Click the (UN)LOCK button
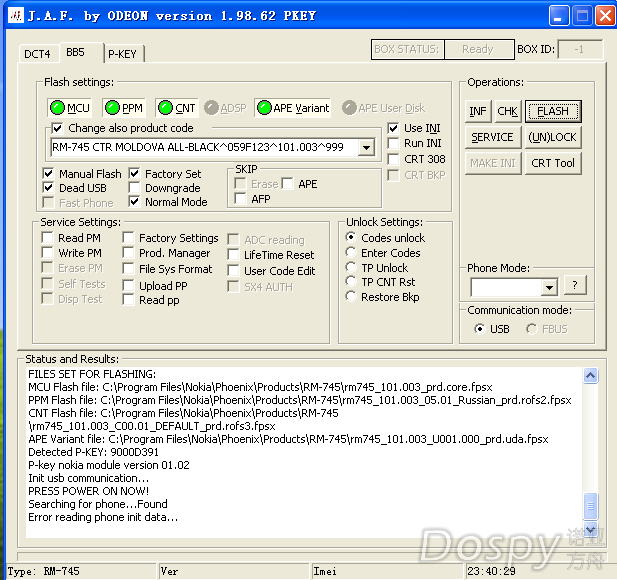The height and width of the screenshot is (580, 617). coord(553,137)
